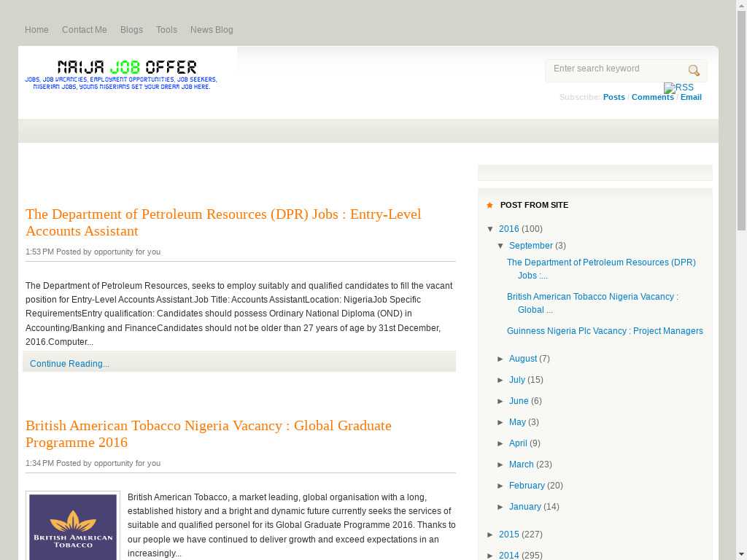Open the August archive link

click(522, 359)
